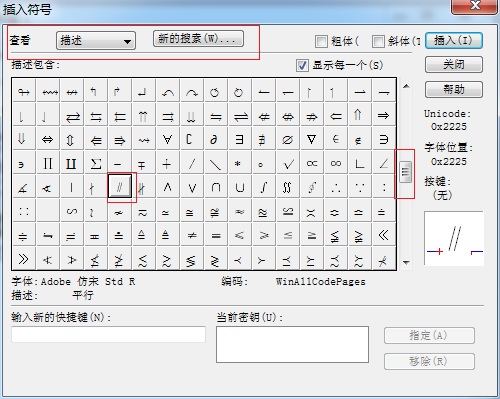The height and width of the screenshot is (399, 500).
Task: Click the 新的搜索(W)... button
Action: pyautogui.click(x=198, y=39)
